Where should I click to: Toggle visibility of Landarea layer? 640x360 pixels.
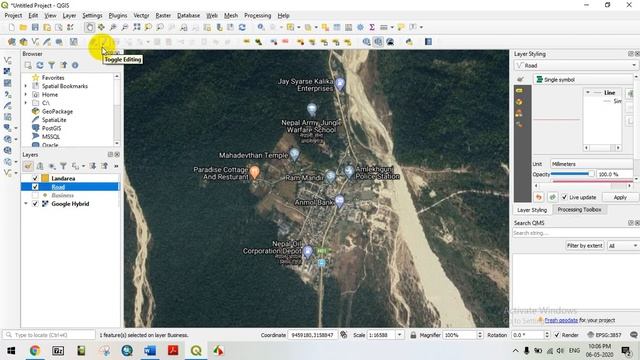[35, 178]
